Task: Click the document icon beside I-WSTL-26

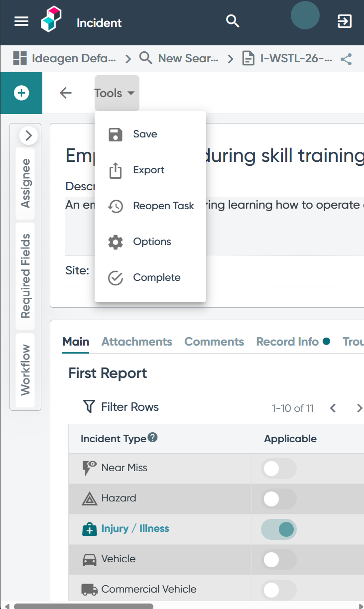Action: 248,58
